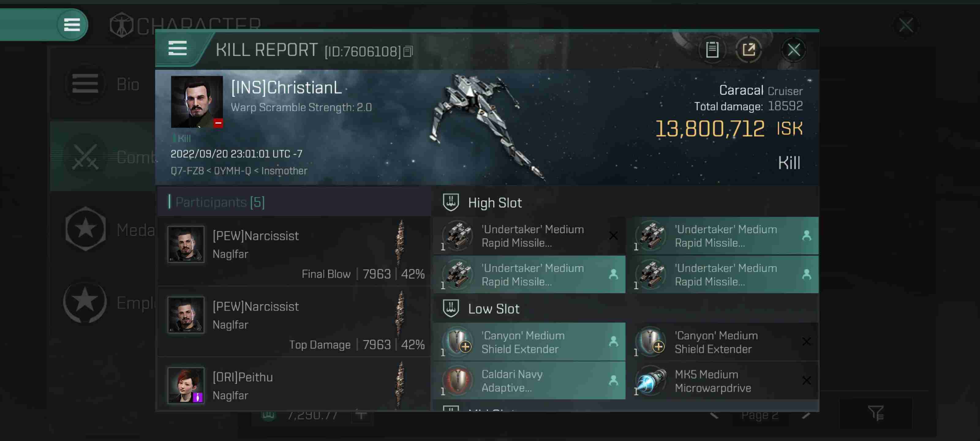
Task: Toggle destroyed icon on first Undertaker slot
Action: [x=613, y=236]
